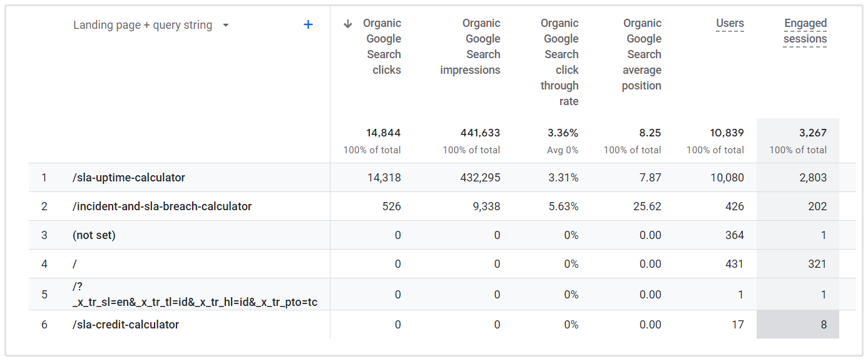Click the (not set) landing page row
This screenshot has width=868, height=361.
[94, 235]
